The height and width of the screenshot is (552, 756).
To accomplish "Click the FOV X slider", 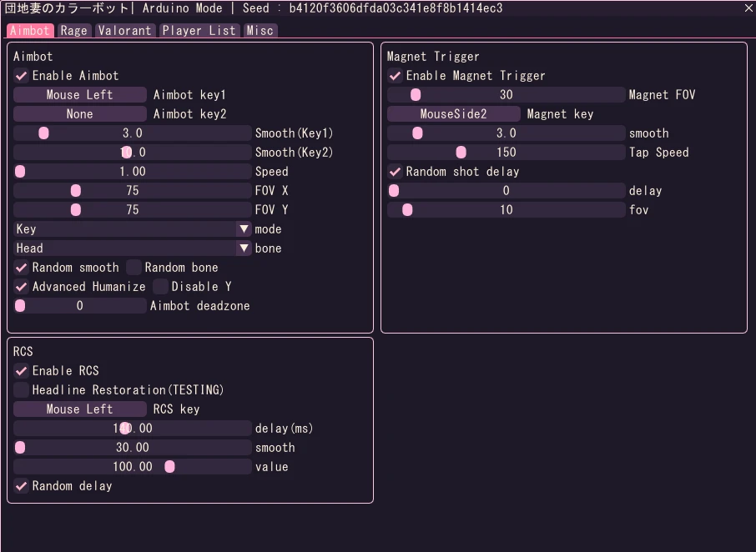I will 133,191.
